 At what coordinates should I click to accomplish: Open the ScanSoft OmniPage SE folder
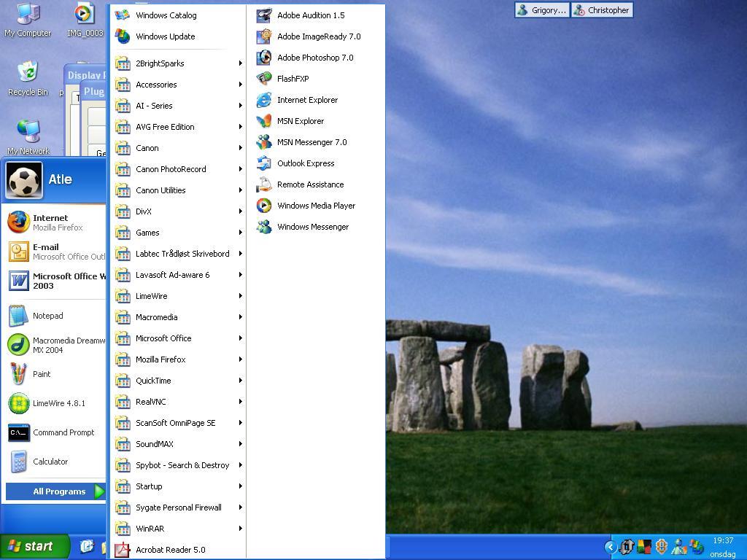(178, 423)
